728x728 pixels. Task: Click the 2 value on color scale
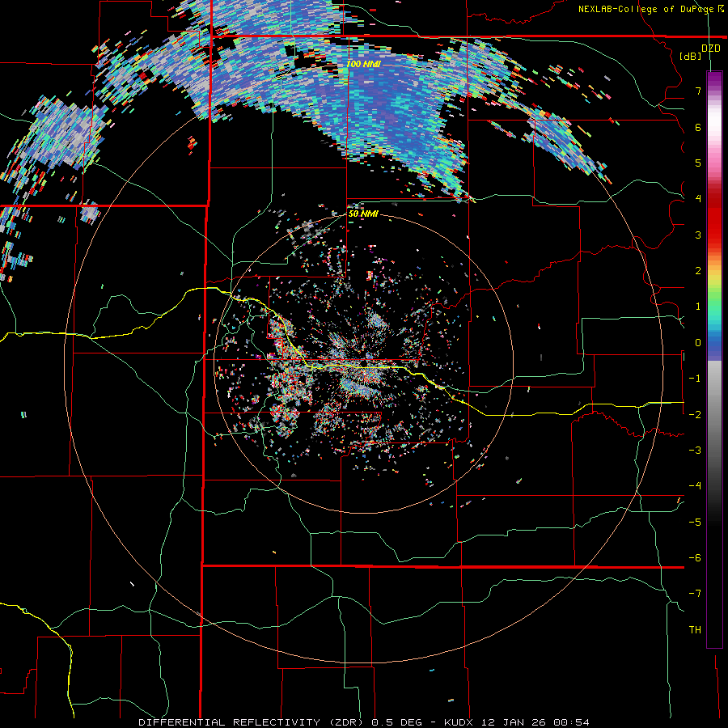(698, 271)
